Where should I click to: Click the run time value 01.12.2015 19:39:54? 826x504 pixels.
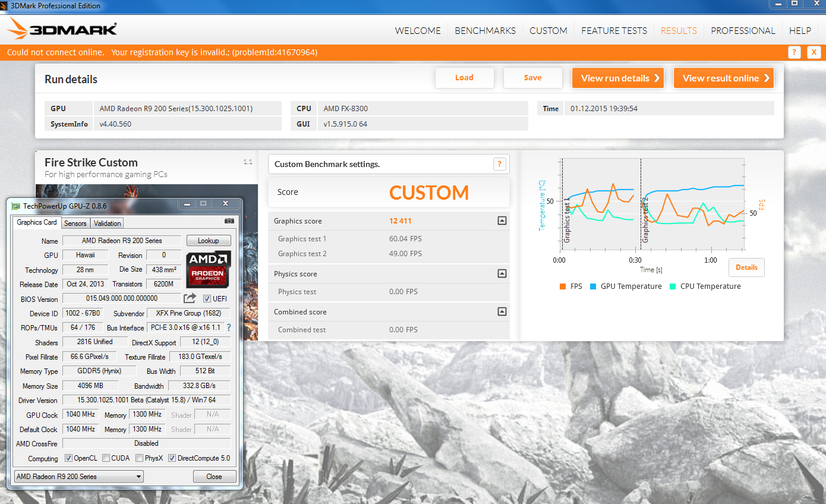(x=604, y=109)
